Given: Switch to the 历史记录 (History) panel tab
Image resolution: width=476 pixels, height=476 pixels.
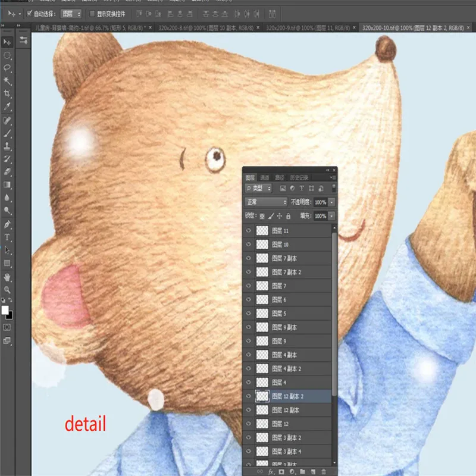Looking at the screenshot, I should click(299, 177).
